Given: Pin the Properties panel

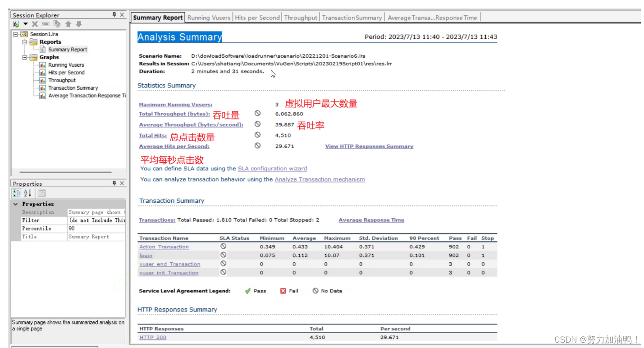Looking at the screenshot, I should (x=114, y=183).
